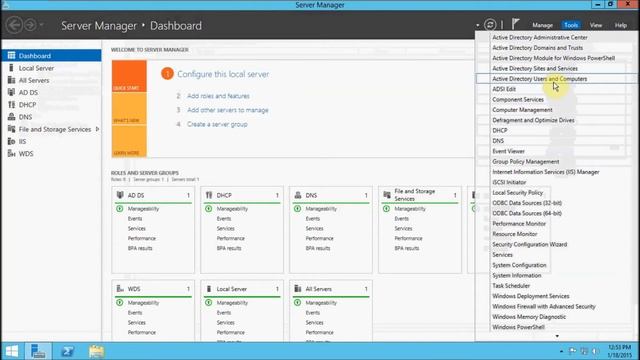Show hidden system tray icons arrow
The width and height of the screenshot is (640, 360).
click(x=561, y=351)
